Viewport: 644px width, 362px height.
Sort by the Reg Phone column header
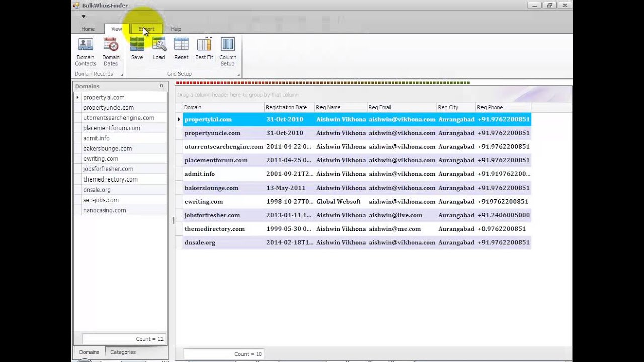pyautogui.click(x=503, y=107)
